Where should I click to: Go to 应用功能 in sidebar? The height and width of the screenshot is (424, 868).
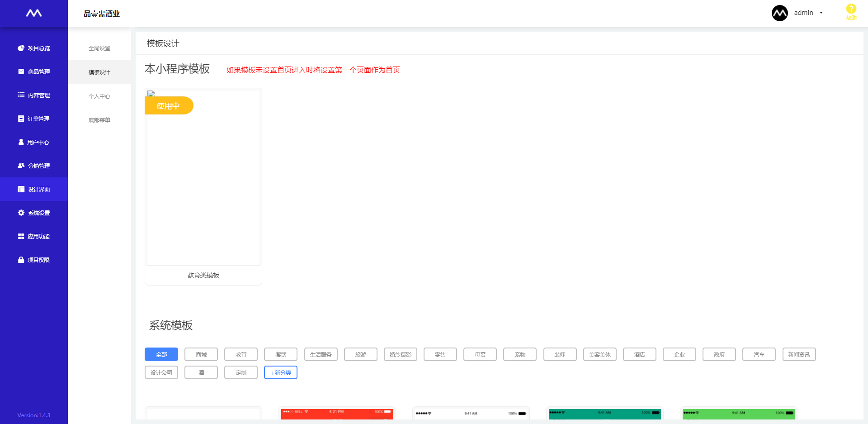34,236
